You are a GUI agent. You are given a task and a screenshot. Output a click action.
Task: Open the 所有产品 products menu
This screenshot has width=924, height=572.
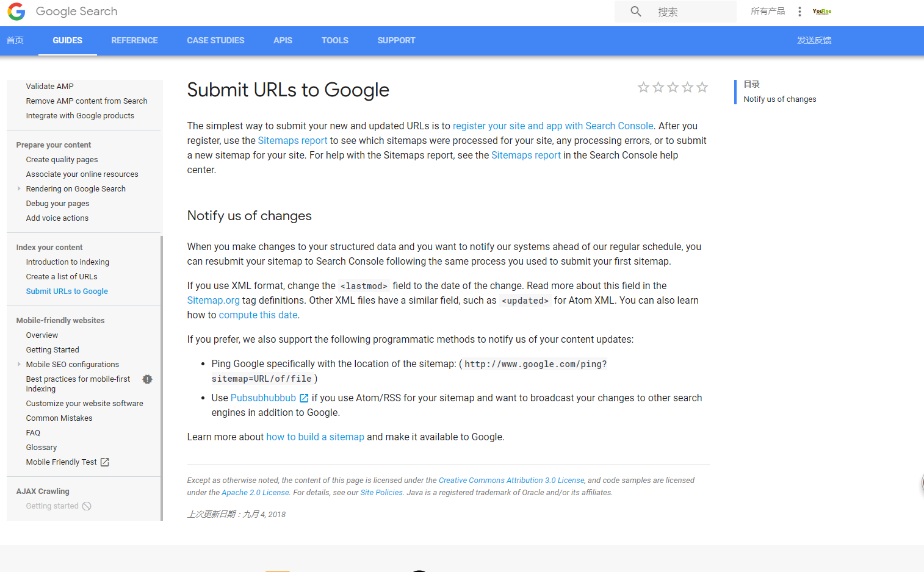coord(768,12)
